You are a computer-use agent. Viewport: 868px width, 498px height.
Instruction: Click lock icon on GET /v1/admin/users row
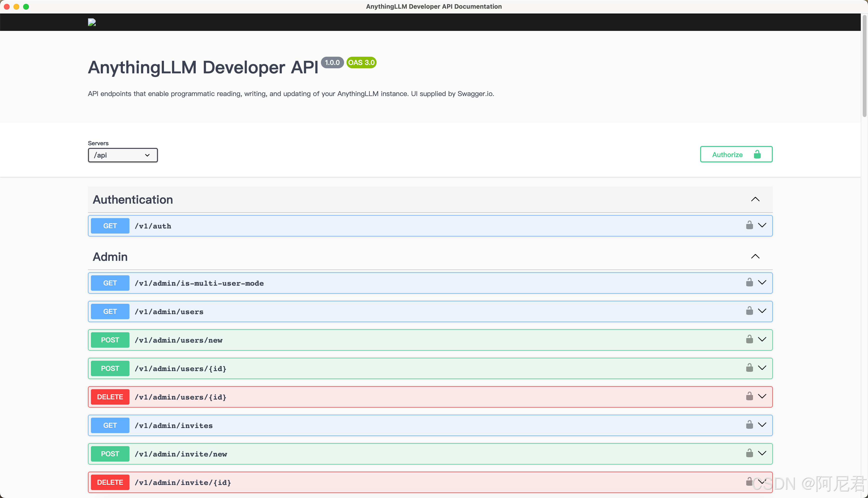point(749,311)
